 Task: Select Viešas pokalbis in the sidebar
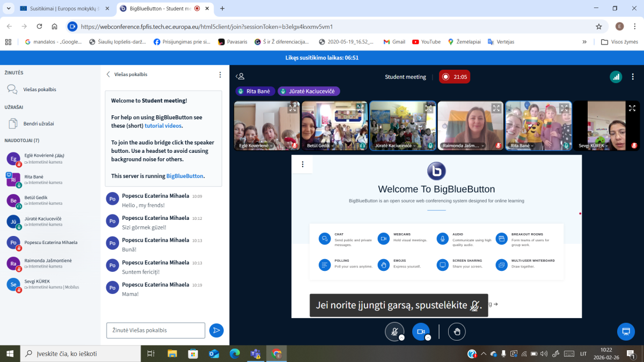(39, 90)
